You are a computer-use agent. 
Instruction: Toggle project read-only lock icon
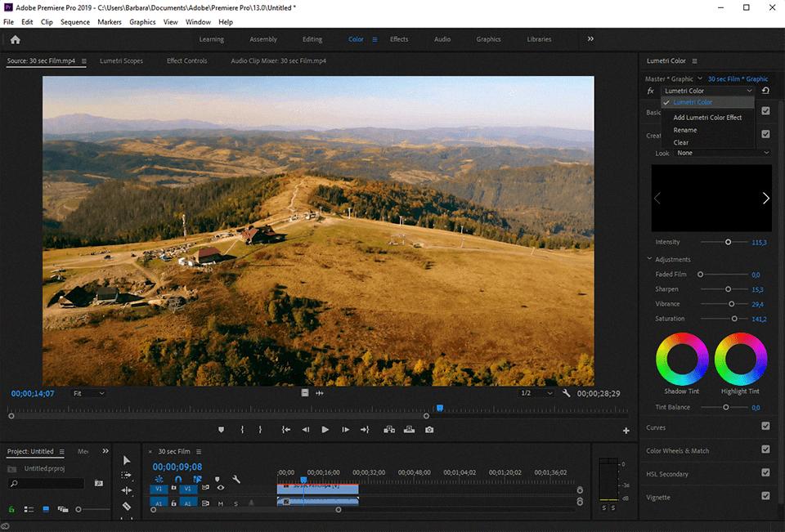click(11, 509)
